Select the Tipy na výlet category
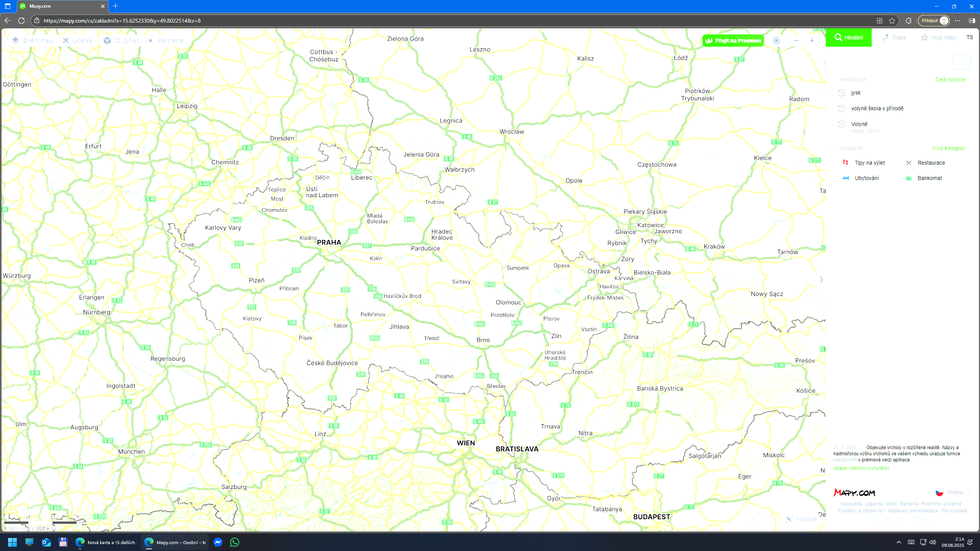 (x=869, y=163)
